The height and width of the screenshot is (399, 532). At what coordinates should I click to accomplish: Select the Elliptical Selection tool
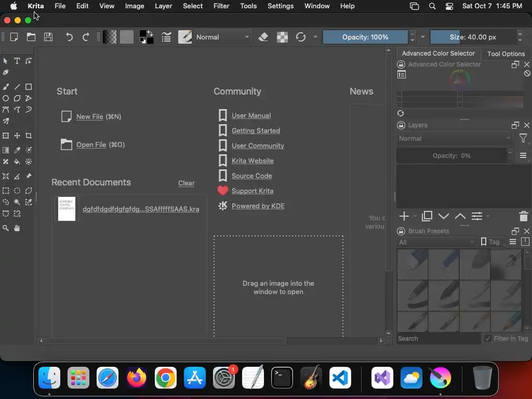click(17, 191)
